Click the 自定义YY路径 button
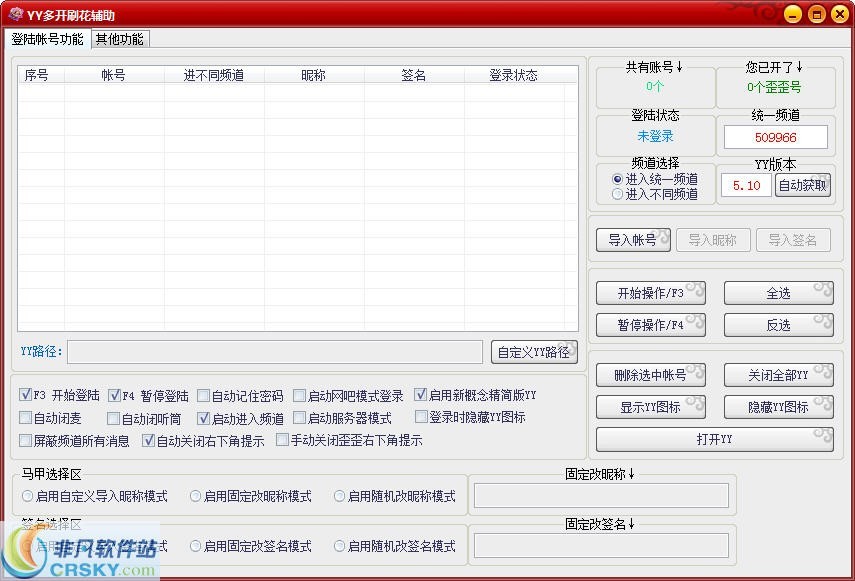Viewport: 855px width, 581px height. [534, 352]
